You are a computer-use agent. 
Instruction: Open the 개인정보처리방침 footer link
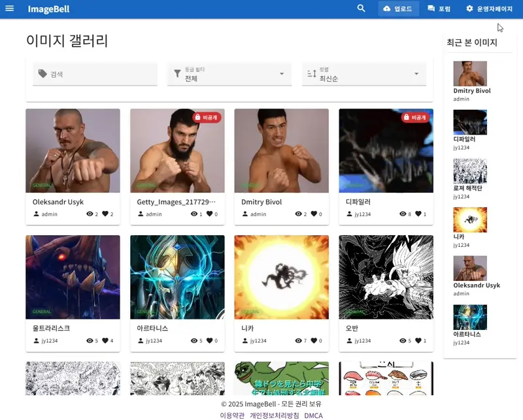tap(274, 415)
